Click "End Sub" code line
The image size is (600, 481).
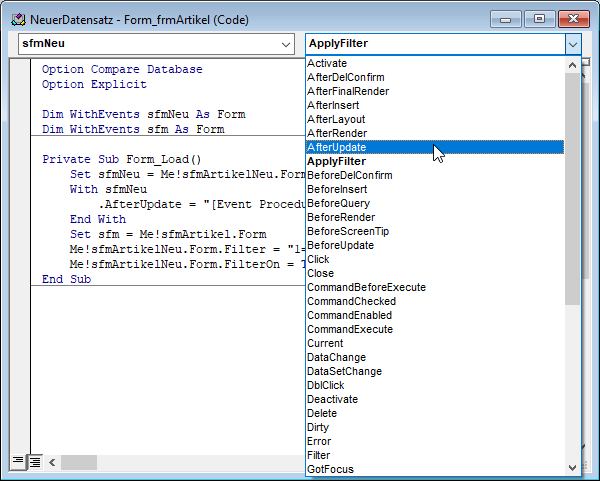[66, 279]
